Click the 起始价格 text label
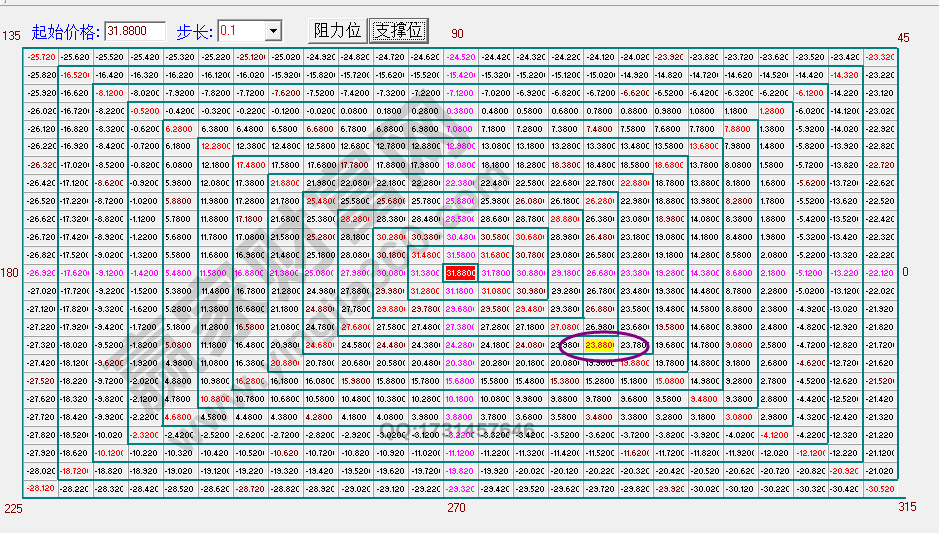The image size is (939, 533). tap(66, 32)
